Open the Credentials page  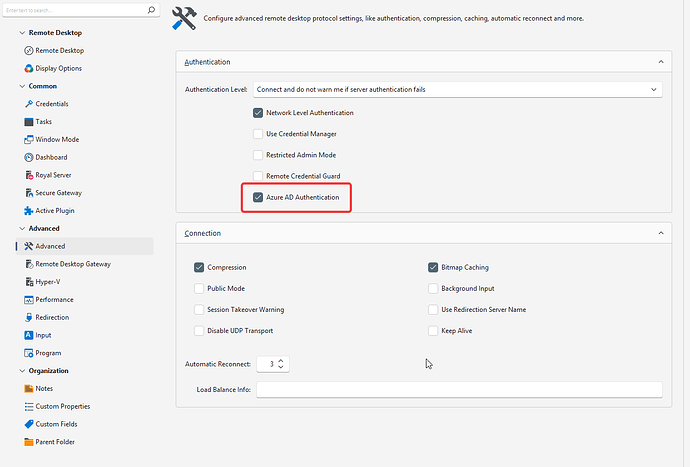(52, 104)
